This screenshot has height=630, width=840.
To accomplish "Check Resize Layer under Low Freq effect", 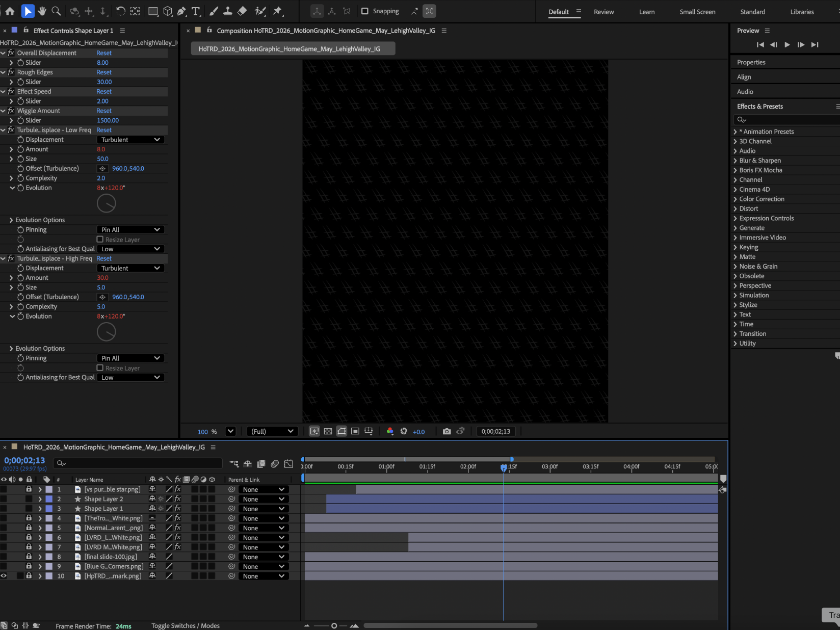I will pyautogui.click(x=100, y=239).
